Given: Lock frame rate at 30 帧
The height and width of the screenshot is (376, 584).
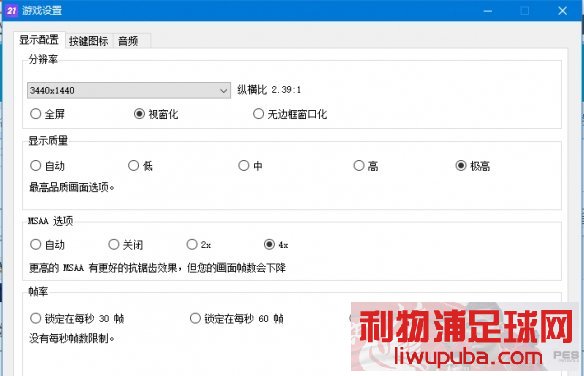Looking at the screenshot, I should point(77,318).
